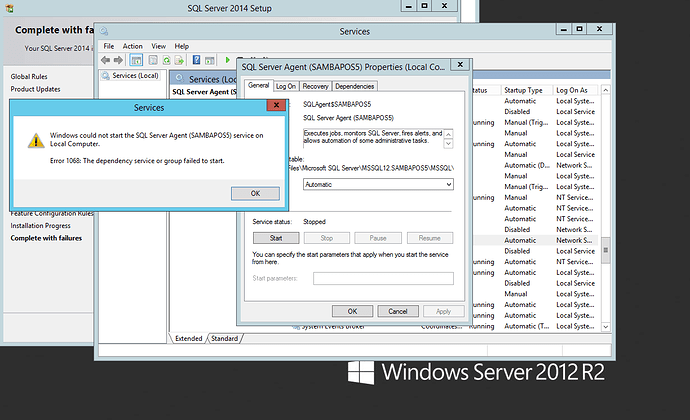The height and width of the screenshot is (420, 690).
Task: Maximize the Services window
Action: pyautogui.click(x=579, y=29)
